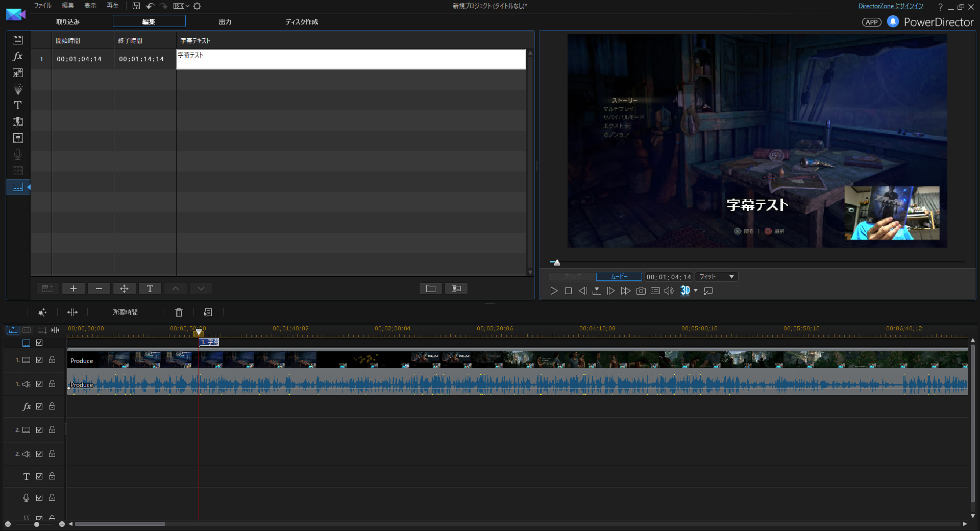The width and height of the screenshot is (980, 531).
Task: Open the 表示 menu
Action: click(x=90, y=6)
